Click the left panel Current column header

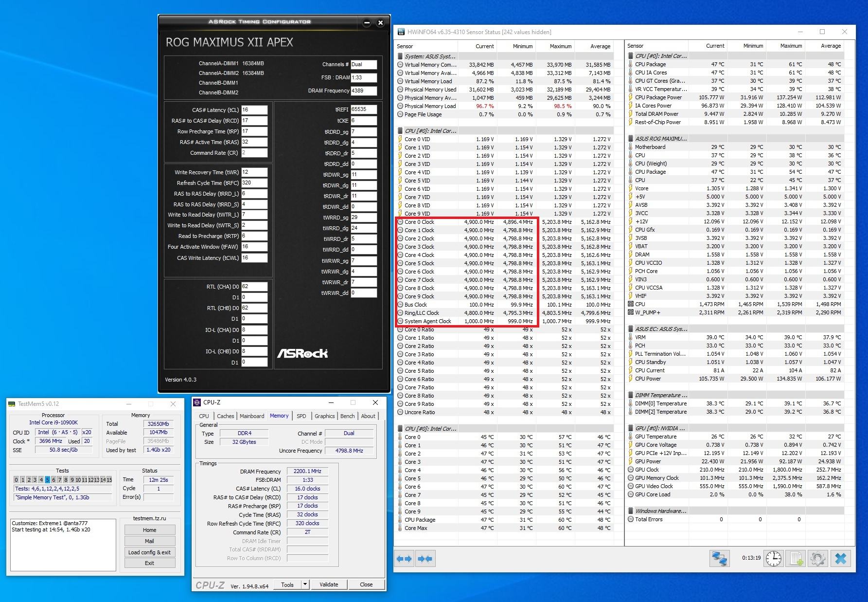484,46
